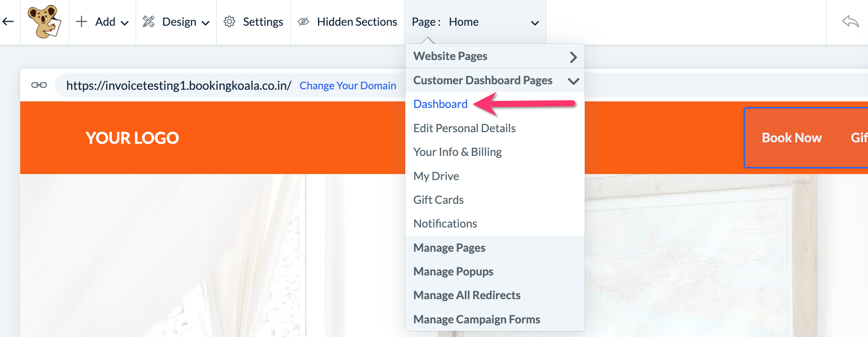Select Edit Personal Details page

(x=464, y=128)
